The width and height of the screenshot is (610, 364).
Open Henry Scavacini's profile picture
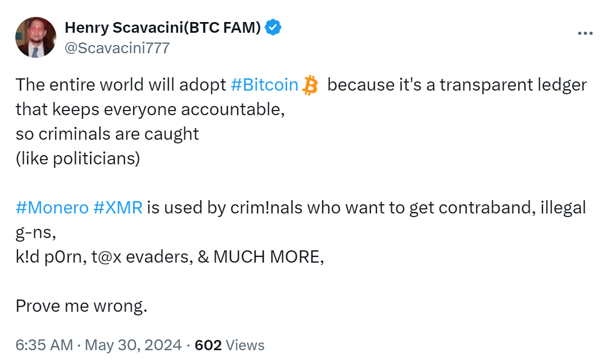pos(36,37)
